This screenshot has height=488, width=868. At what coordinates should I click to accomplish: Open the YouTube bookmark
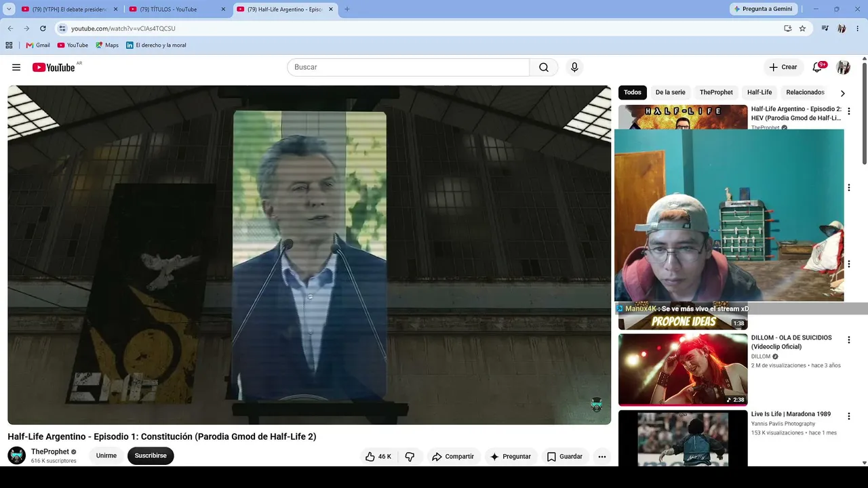(73, 45)
